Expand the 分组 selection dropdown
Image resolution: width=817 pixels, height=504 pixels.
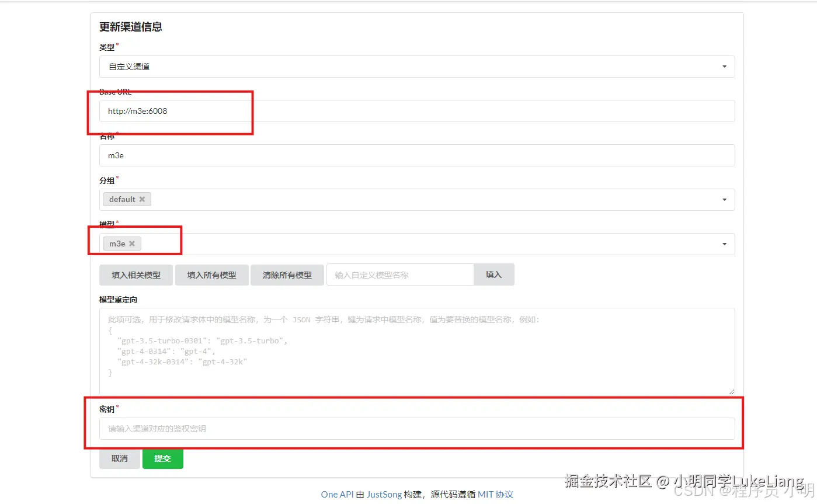pos(724,200)
